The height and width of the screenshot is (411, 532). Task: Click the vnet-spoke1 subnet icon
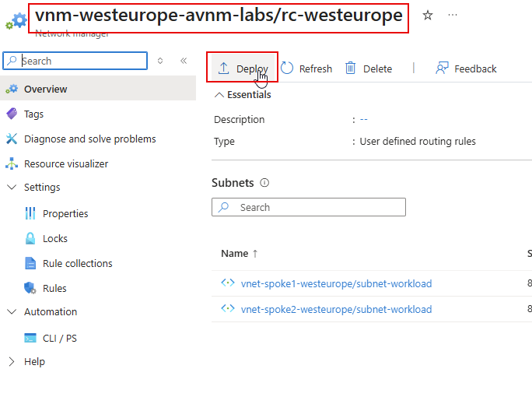228,283
